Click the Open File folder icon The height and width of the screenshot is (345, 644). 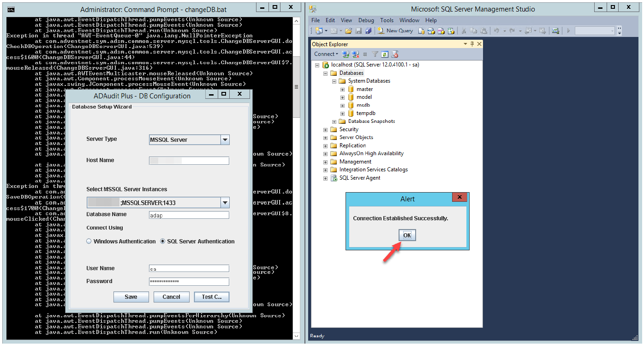click(x=348, y=31)
